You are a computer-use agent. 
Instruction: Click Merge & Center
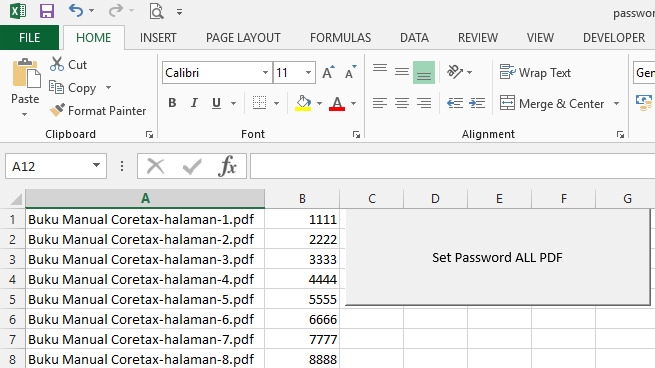[x=552, y=103]
